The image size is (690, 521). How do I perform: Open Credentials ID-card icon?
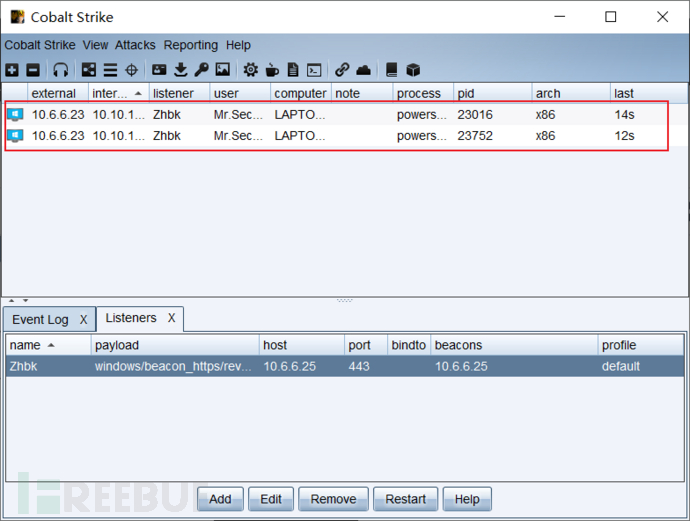[159, 70]
